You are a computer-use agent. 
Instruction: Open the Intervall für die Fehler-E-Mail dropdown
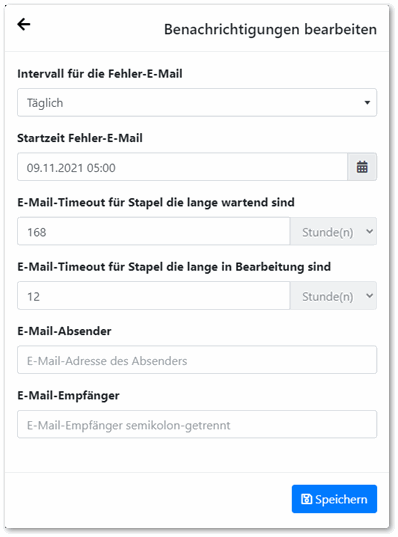pyautogui.click(x=197, y=102)
